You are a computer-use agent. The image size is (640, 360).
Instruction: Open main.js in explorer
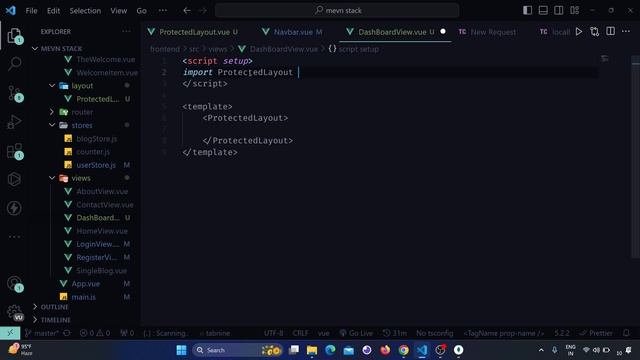(x=84, y=297)
